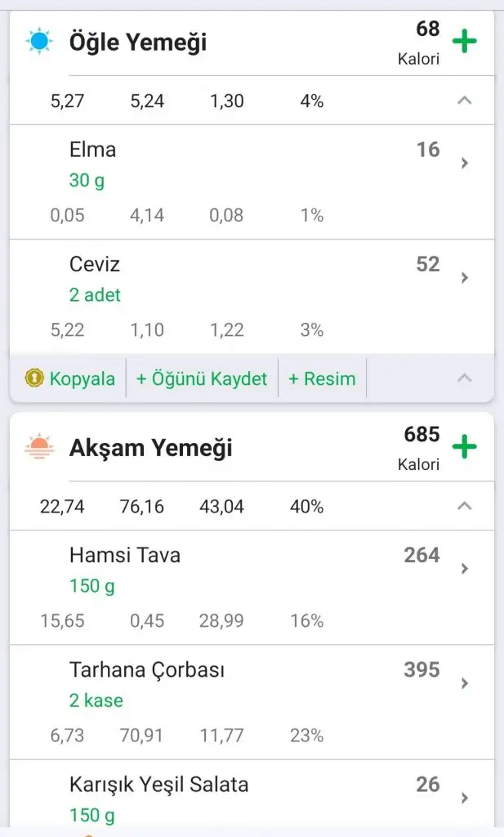The width and height of the screenshot is (504, 837).
Task: Add food to Akşam Yemeği with plus
Action: coord(464,447)
